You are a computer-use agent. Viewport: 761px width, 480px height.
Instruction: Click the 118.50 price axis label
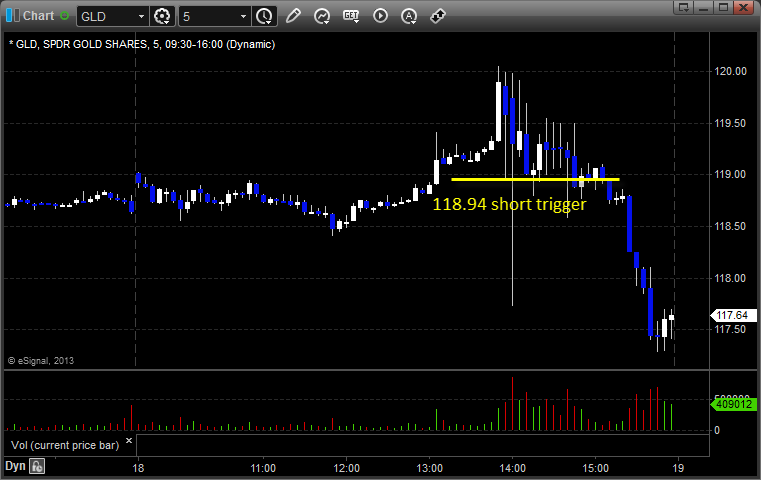[730, 226]
